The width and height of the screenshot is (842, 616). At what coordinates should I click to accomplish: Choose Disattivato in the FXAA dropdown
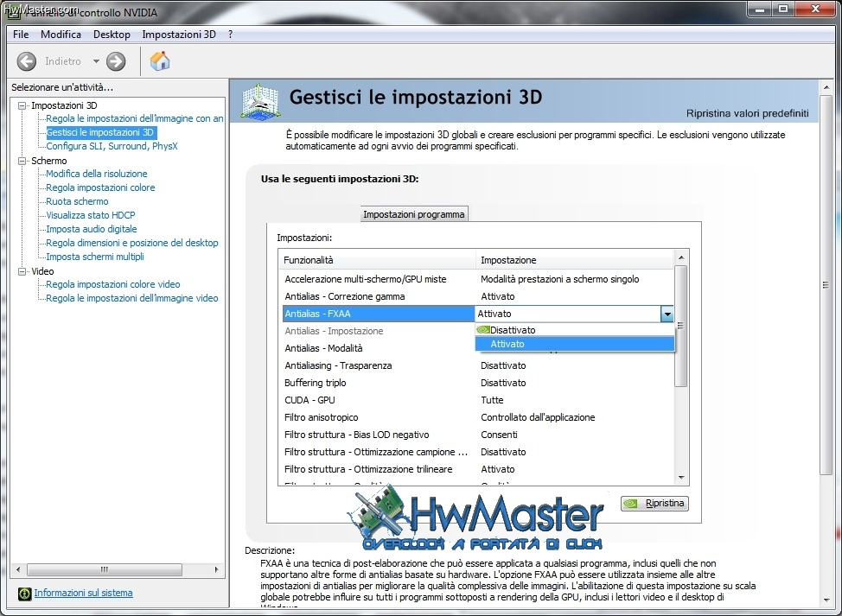pos(575,330)
